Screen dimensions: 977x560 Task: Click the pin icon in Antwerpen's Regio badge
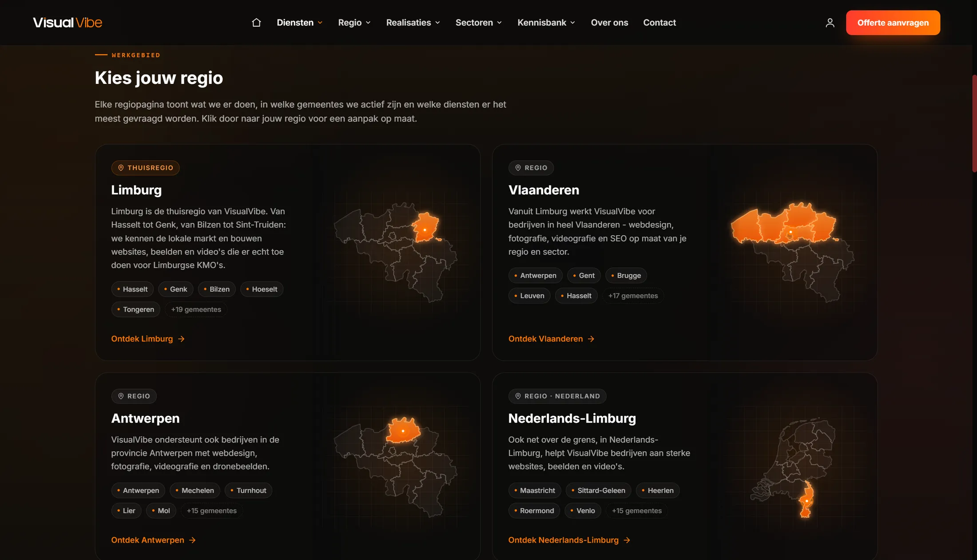pos(121,395)
